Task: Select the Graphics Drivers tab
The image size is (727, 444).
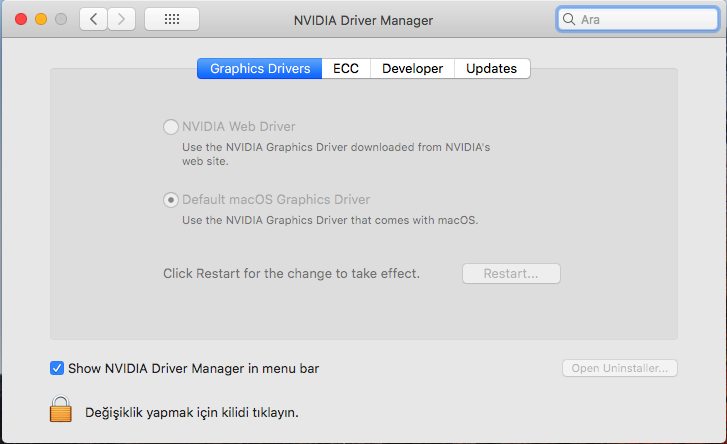Action: click(260, 69)
